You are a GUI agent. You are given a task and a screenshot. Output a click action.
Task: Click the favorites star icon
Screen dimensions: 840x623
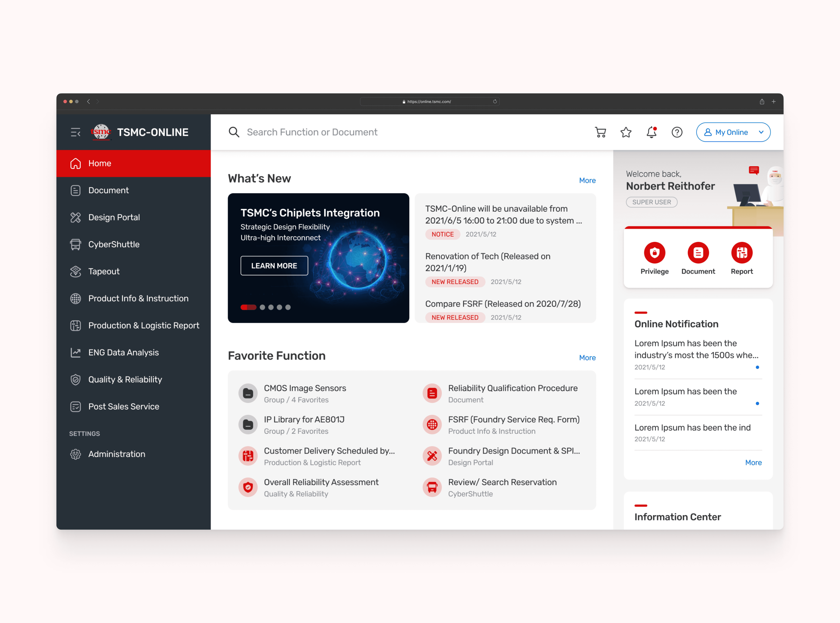[626, 132]
